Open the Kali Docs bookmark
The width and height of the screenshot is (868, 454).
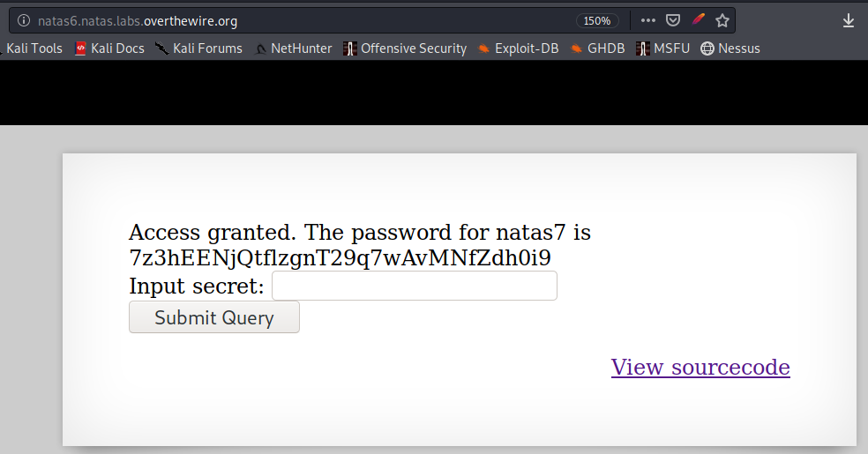[x=109, y=48]
